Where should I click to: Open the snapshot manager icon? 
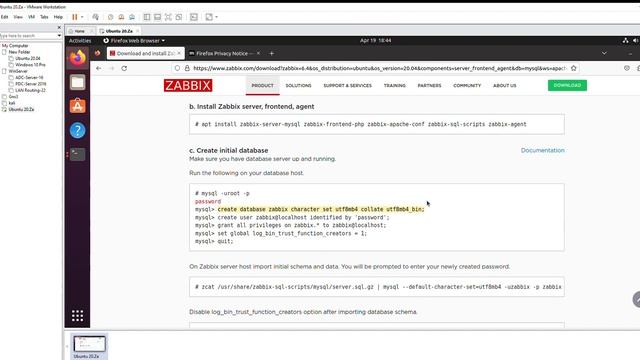click(x=132, y=17)
